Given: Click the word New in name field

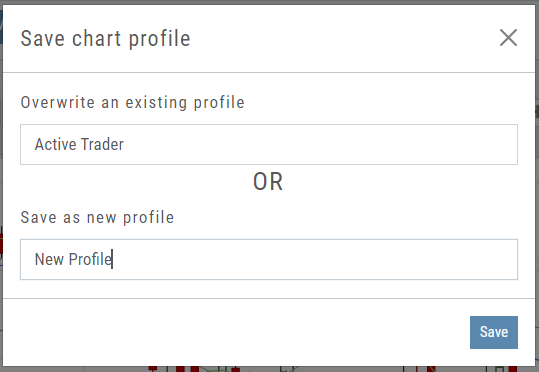Looking at the screenshot, I should tap(49, 259).
